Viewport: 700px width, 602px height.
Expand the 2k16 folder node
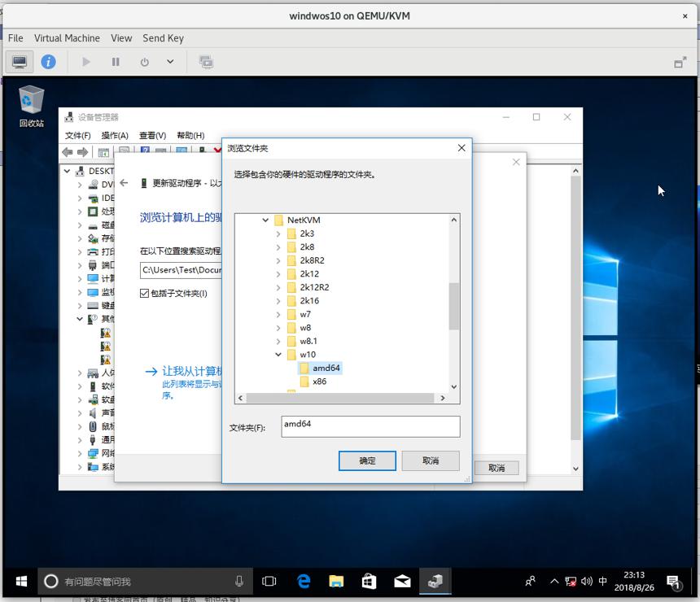[x=278, y=301]
